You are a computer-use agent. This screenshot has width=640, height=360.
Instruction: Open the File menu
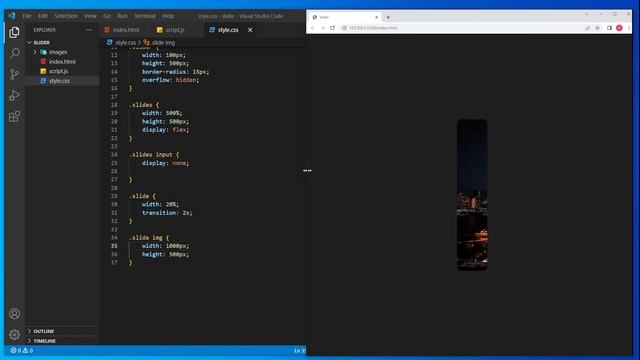pos(27,16)
